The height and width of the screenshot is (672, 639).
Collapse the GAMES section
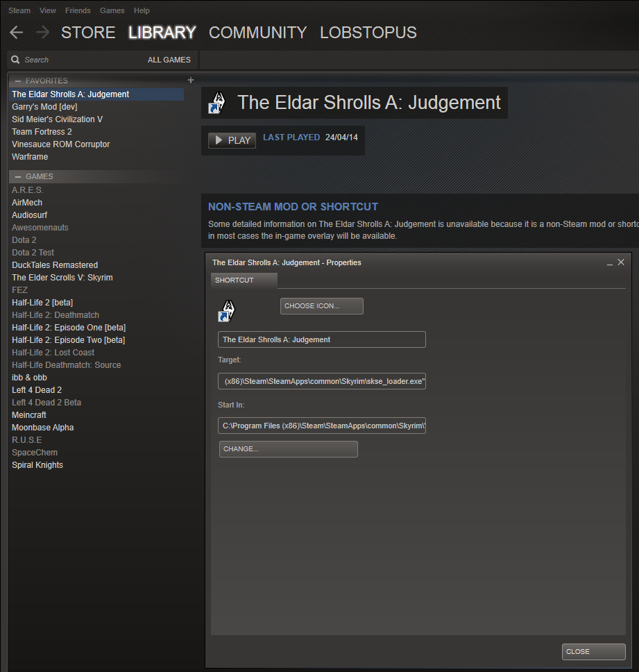point(18,176)
